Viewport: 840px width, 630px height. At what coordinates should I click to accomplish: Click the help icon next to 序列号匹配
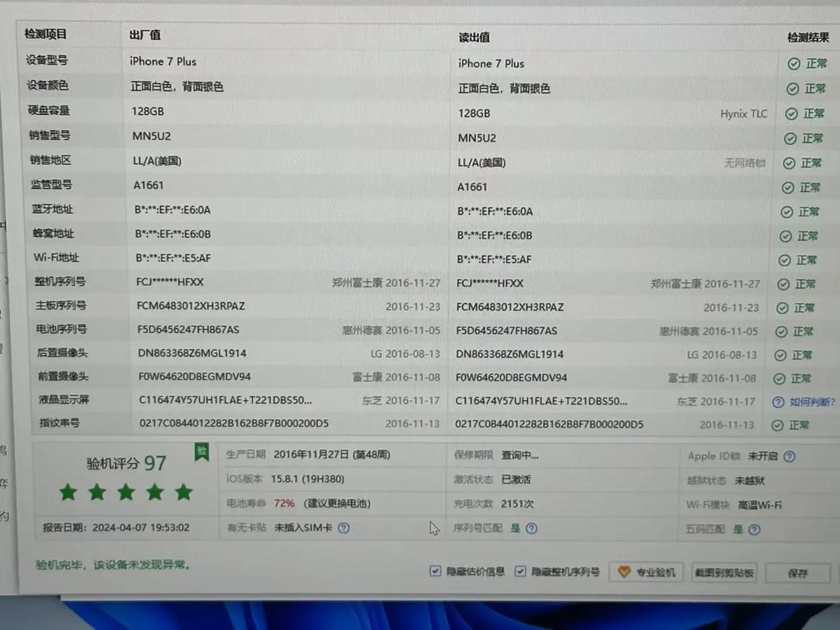point(531,528)
